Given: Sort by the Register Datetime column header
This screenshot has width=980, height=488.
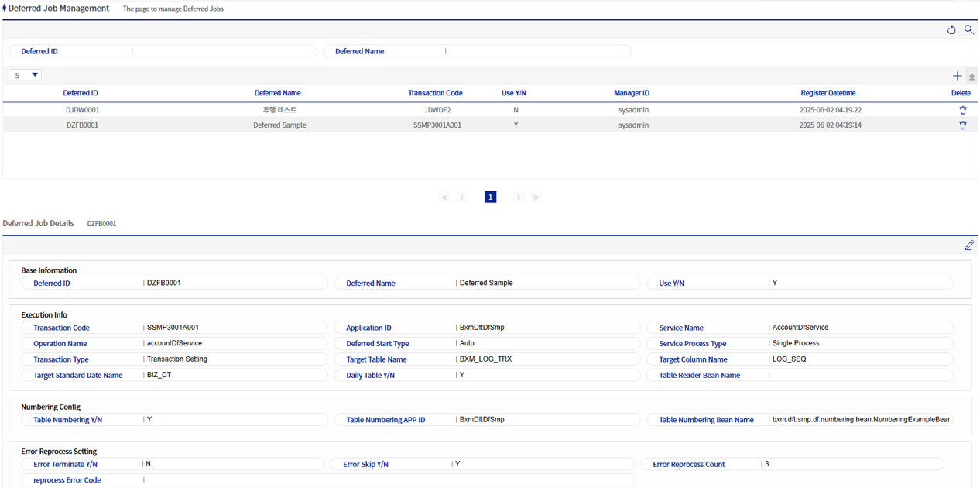Looking at the screenshot, I should (x=828, y=92).
